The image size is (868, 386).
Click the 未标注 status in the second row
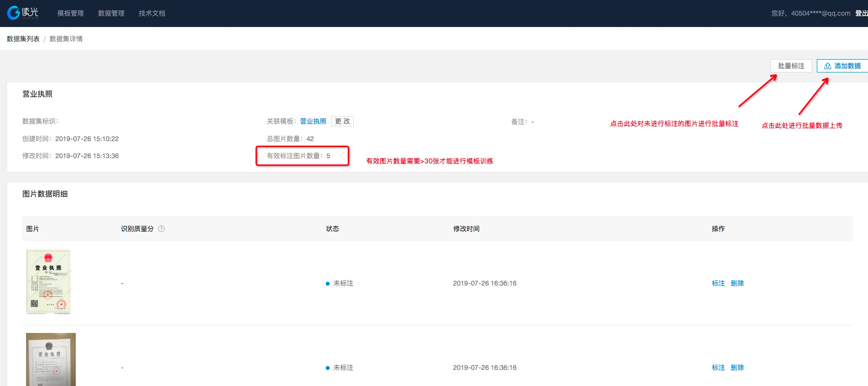pyautogui.click(x=340, y=368)
